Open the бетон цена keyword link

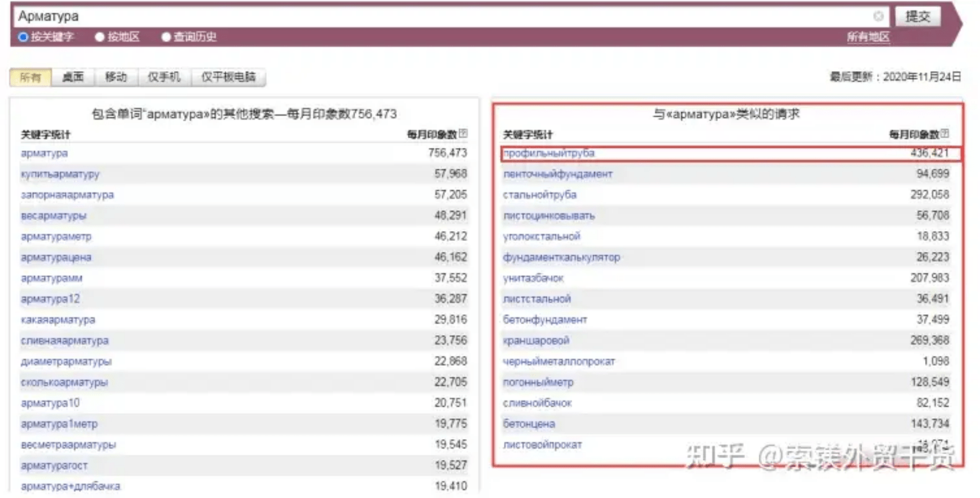click(529, 423)
